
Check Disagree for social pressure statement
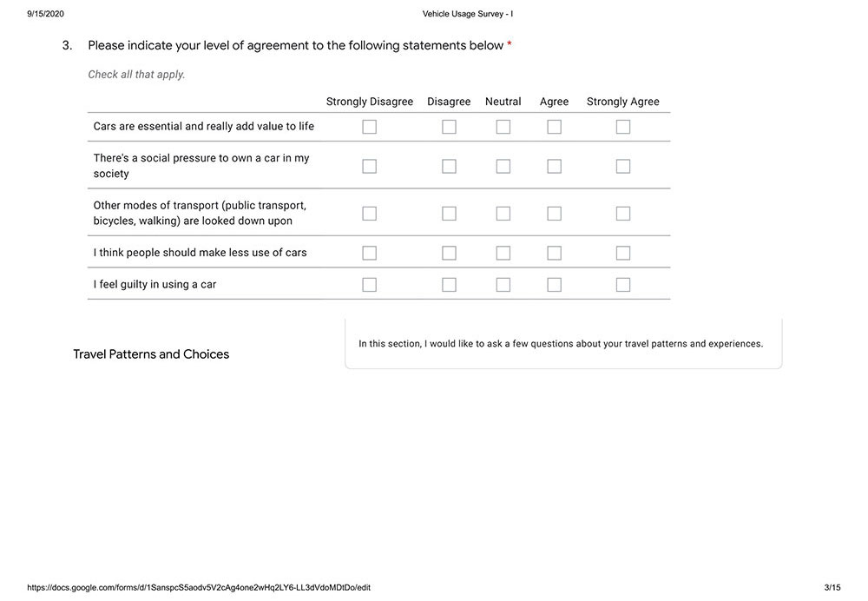[x=449, y=166]
